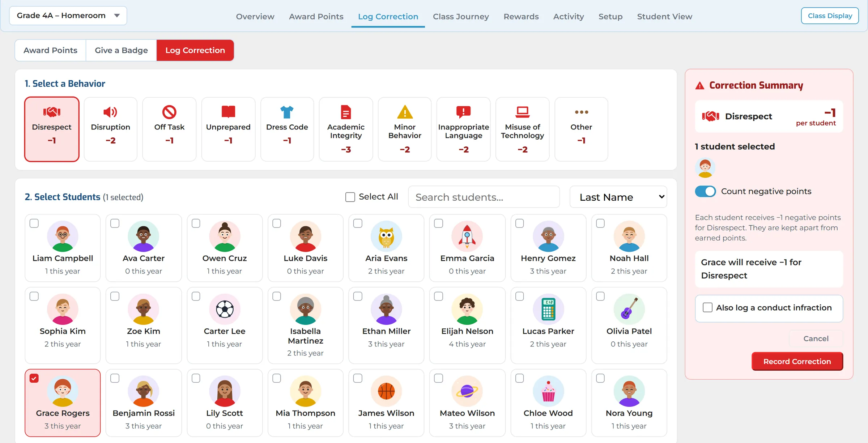Switch to the Overview tab
The image size is (868, 443).
pos(255,17)
